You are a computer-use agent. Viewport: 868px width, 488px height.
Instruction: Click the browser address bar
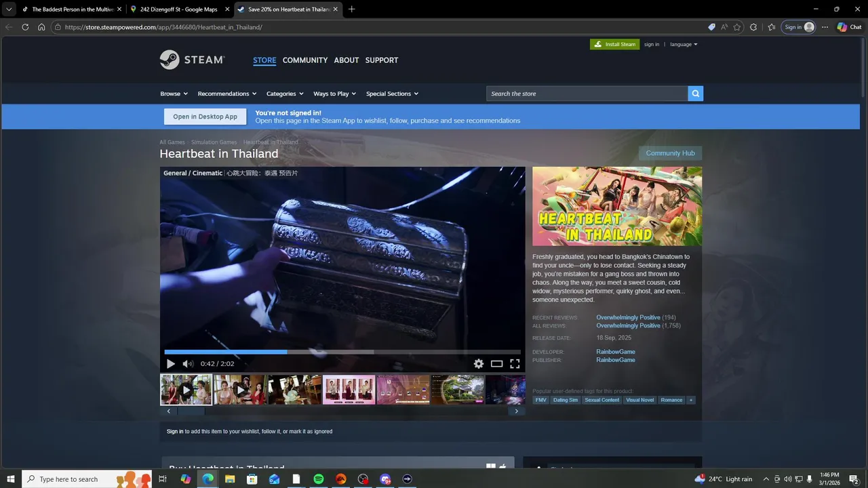[x=380, y=27]
